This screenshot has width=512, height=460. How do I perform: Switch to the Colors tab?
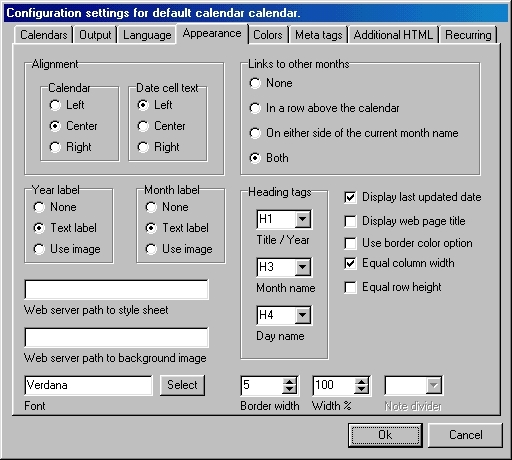268,35
